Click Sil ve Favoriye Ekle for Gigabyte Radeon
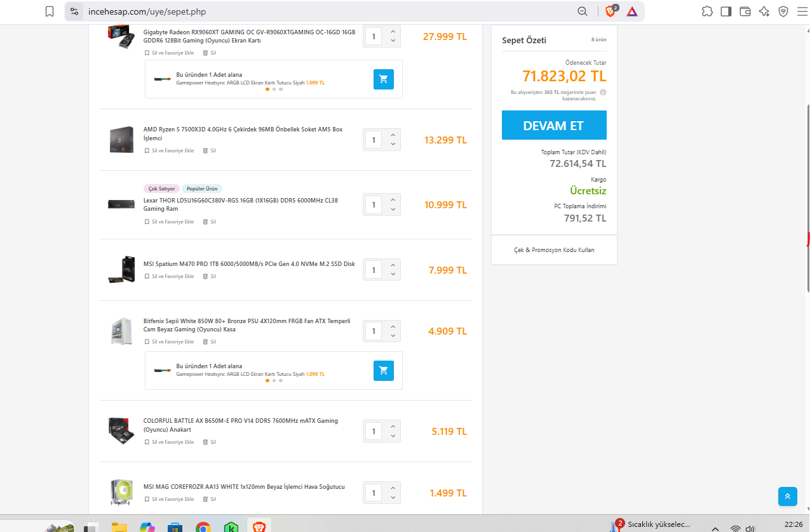The image size is (810, 532). tap(169, 53)
